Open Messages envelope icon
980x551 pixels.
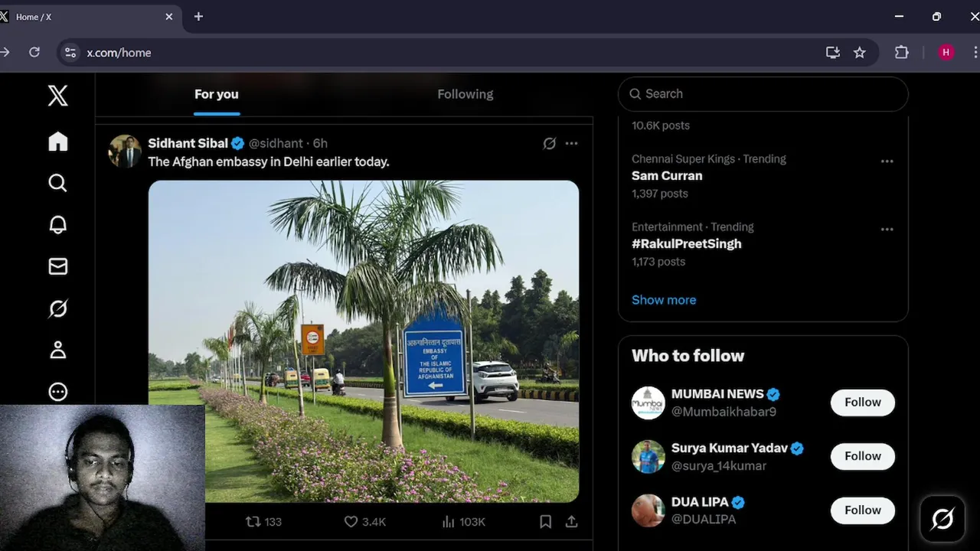click(57, 266)
